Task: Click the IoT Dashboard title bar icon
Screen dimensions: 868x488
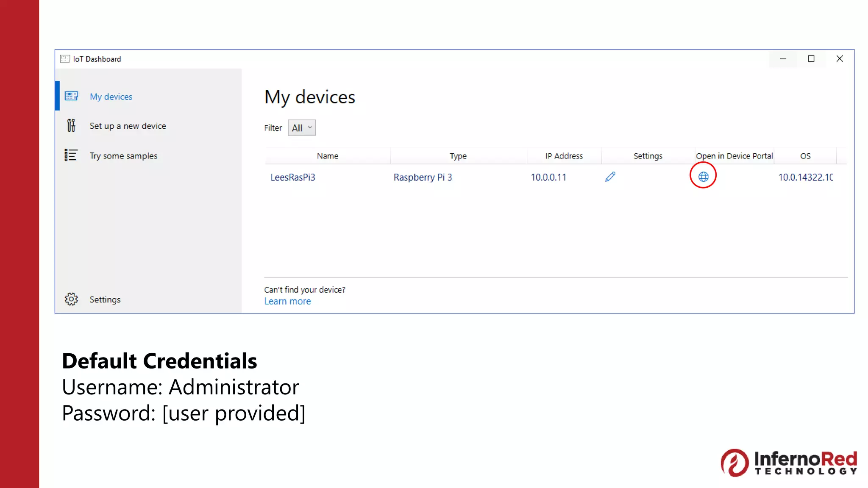Action: point(65,59)
